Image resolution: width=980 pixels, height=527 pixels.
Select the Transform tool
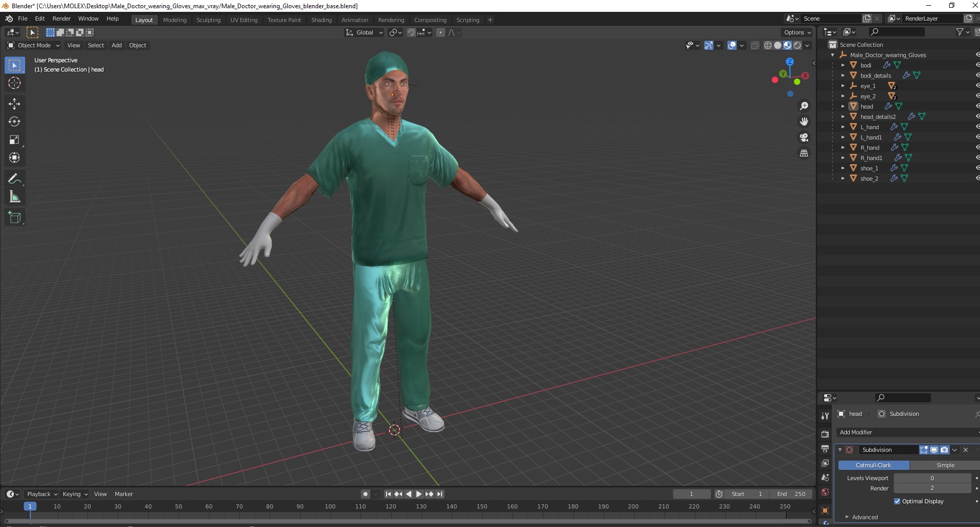tap(14, 157)
